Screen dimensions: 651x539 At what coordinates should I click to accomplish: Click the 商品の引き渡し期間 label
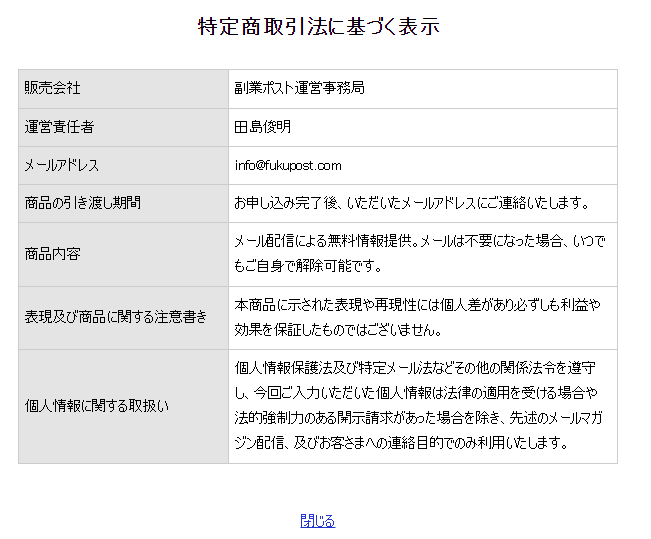(83, 203)
